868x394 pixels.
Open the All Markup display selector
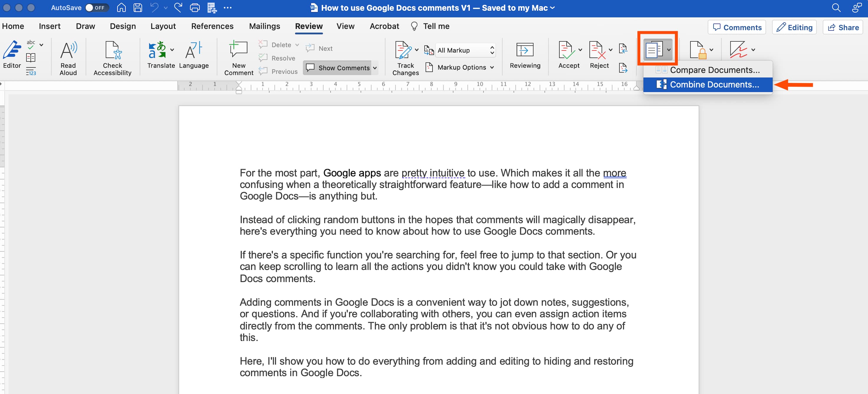(x=466, y=50)
